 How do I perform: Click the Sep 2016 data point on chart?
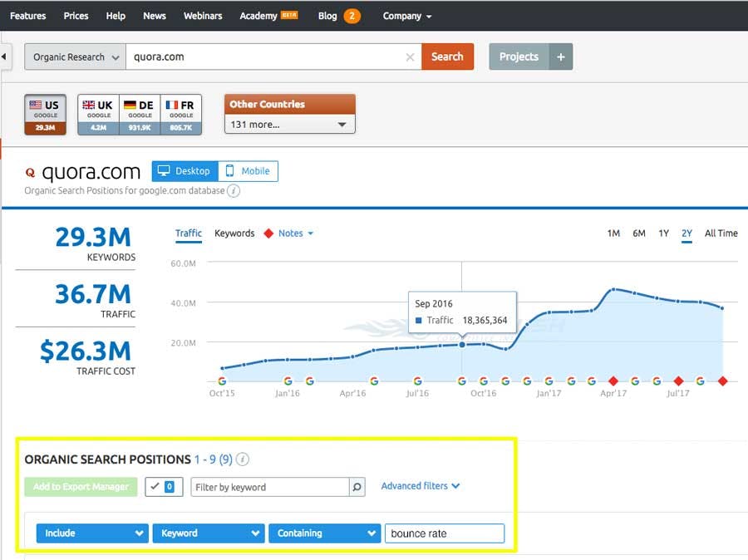[462, 345]
